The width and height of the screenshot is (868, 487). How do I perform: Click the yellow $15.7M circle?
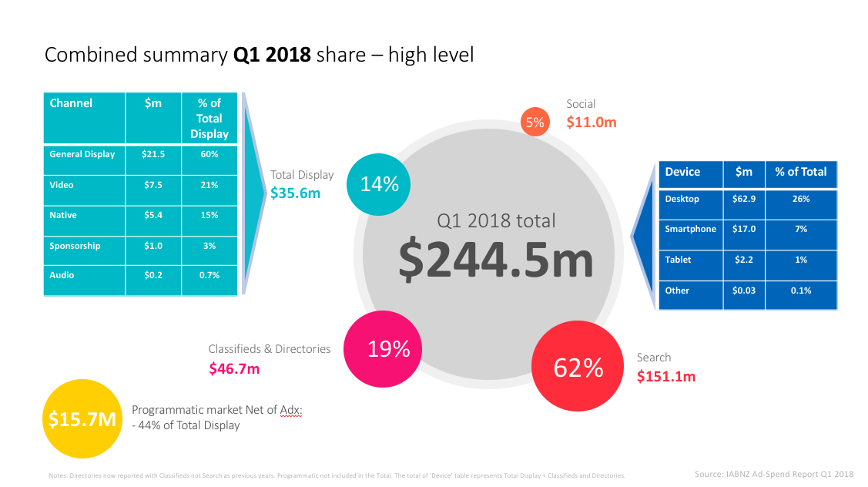tap(82, 419)
